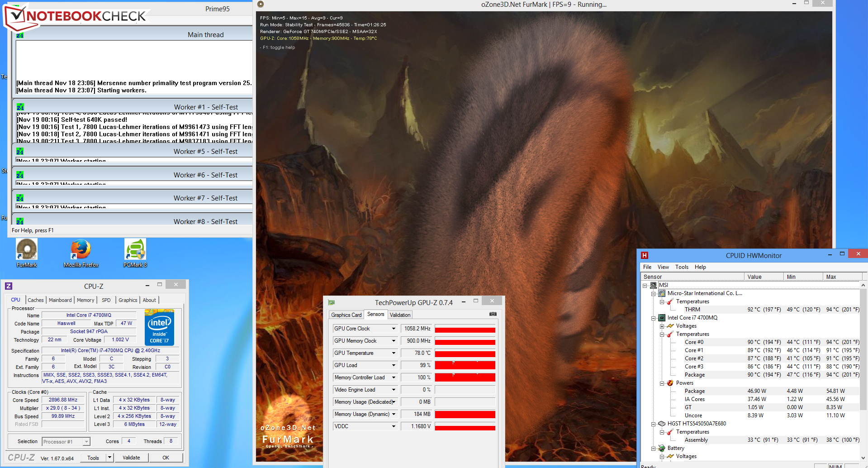
Task: Click the FurMark window title icon
Action: [260, 4]
